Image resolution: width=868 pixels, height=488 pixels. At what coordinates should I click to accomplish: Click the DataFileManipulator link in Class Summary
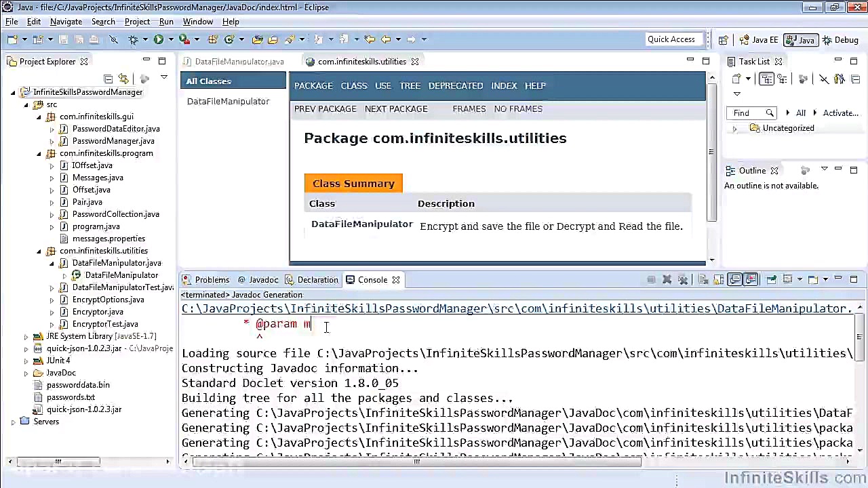coord(362,224)
